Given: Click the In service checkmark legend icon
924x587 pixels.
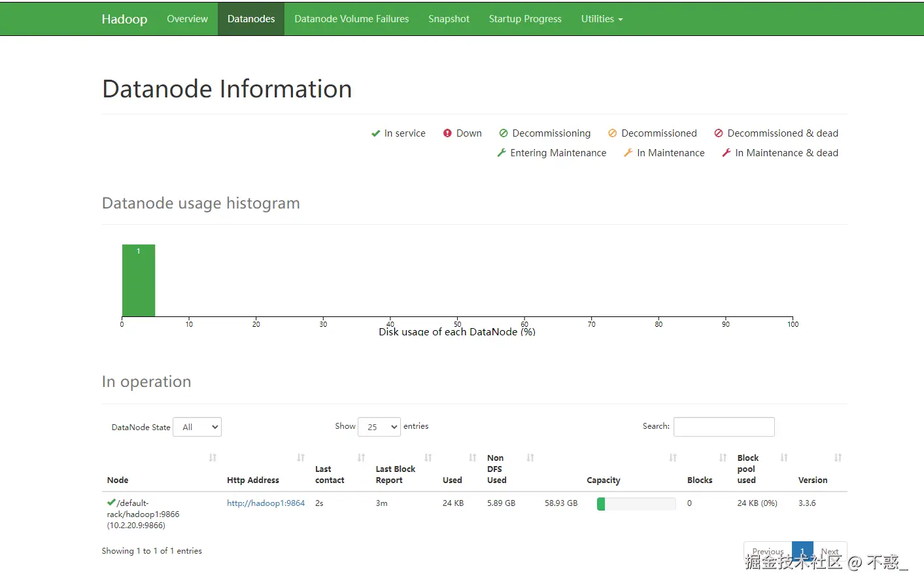Looking at the screenshot, I should 375,133.
